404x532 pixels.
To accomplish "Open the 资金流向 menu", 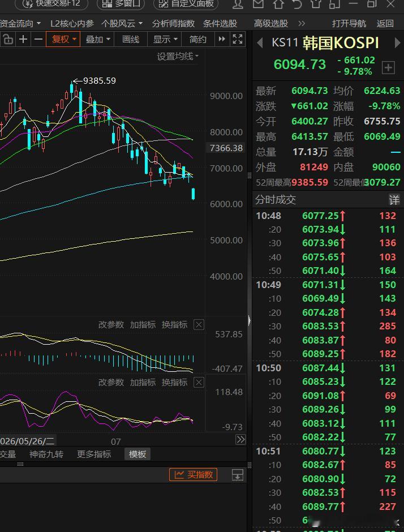I will click(x=20, y=23).
